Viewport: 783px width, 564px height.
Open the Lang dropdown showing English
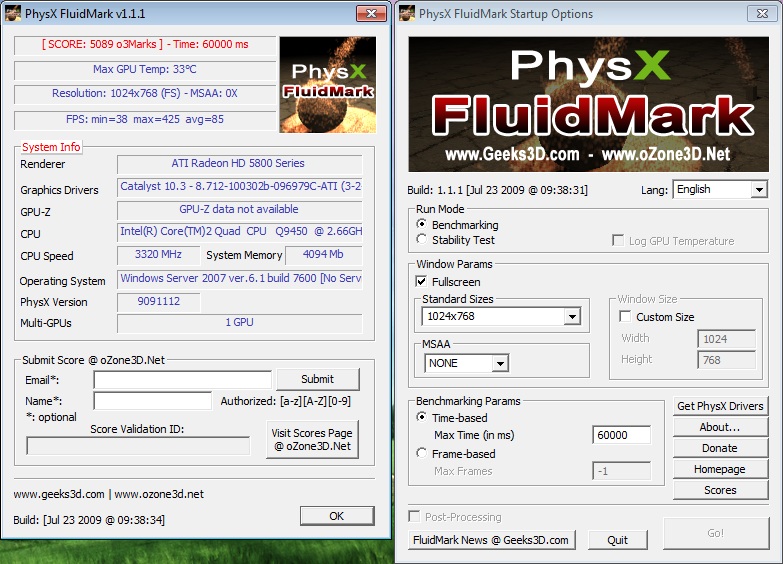click(720, 189)
